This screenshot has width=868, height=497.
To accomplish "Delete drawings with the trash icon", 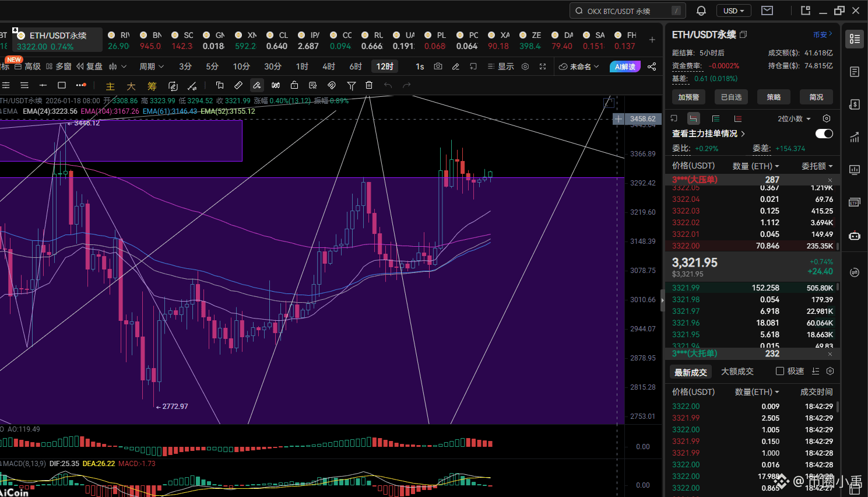I will point(369,85).
